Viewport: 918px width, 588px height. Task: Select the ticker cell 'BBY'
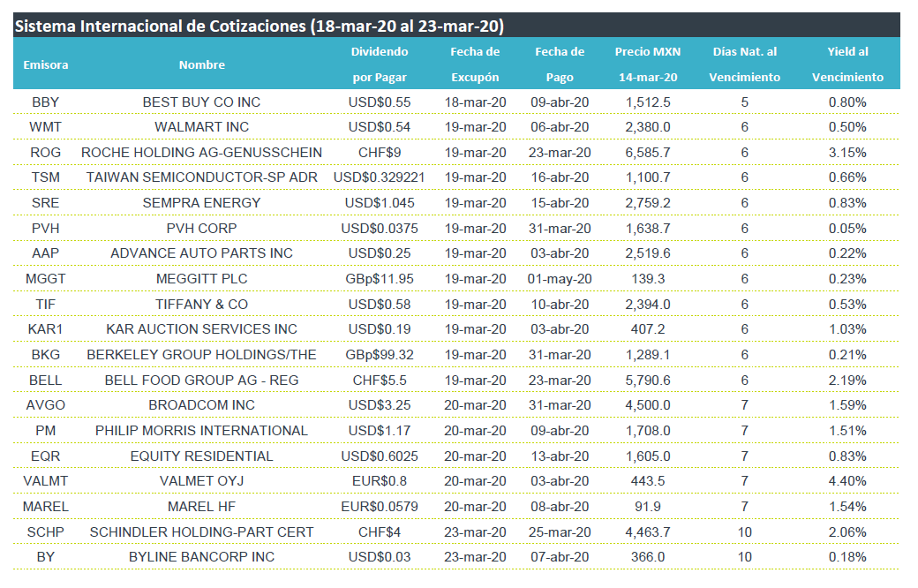click(x=46, y=102)
